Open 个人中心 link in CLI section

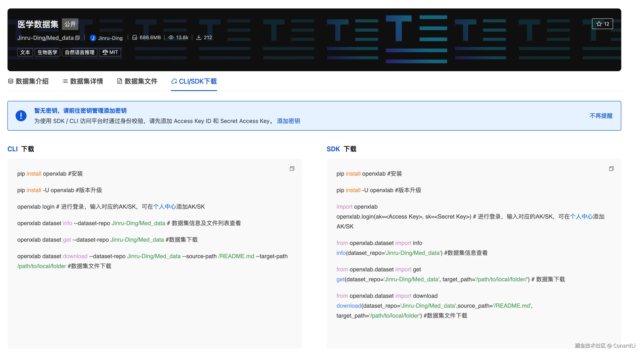164,206
